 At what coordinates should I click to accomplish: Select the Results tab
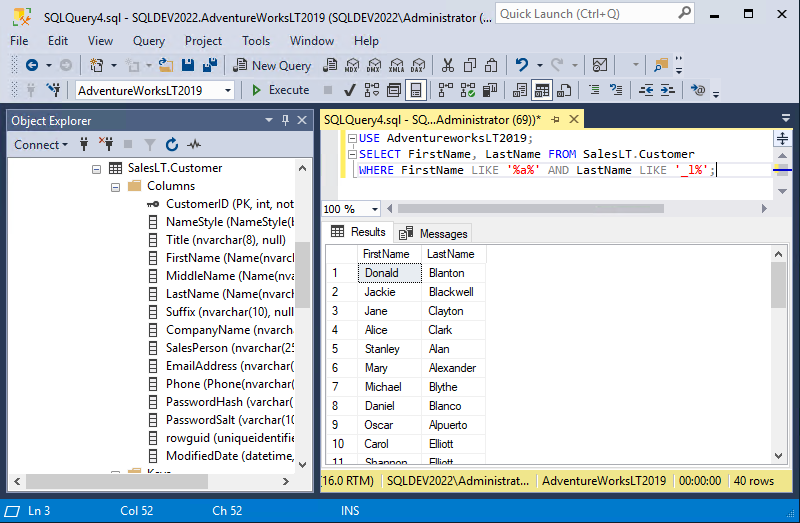[358, 232]
